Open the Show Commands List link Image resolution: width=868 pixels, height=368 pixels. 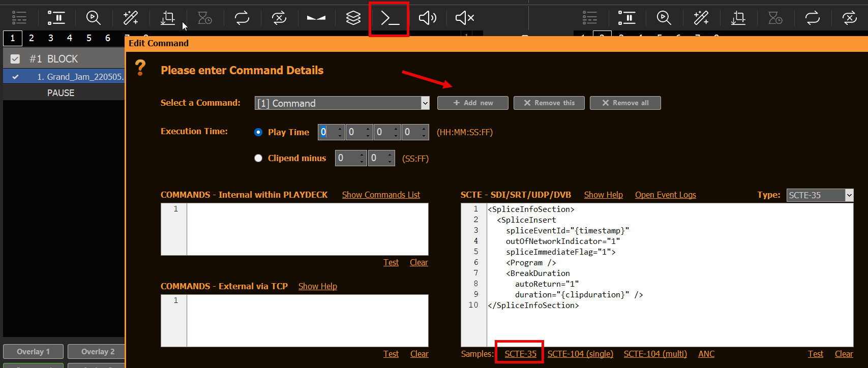click(x=381, y=195)
